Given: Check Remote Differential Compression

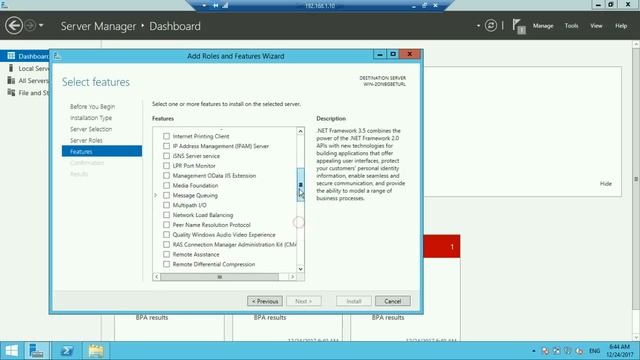Looking at the screenshot, I should click(x=166, y=264).
